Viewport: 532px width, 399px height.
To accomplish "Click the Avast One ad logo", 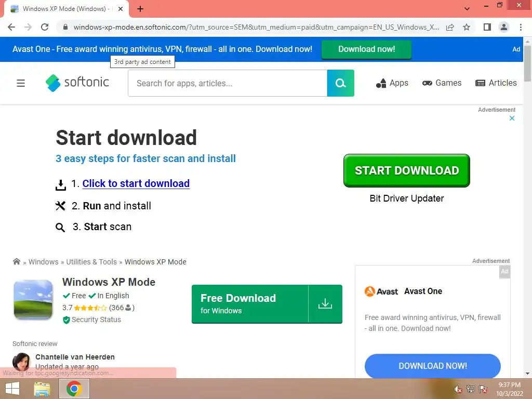I will pyautogui.click(x=381, y=291).
